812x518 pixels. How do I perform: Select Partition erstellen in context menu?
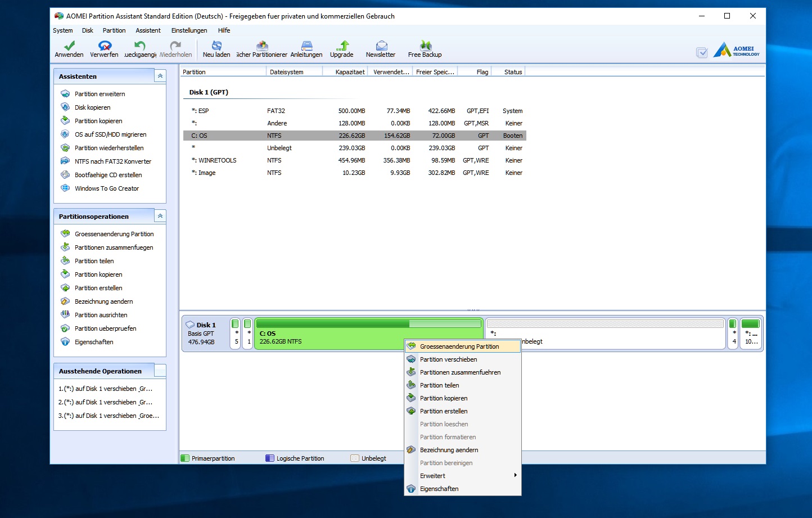coord(463,411)
